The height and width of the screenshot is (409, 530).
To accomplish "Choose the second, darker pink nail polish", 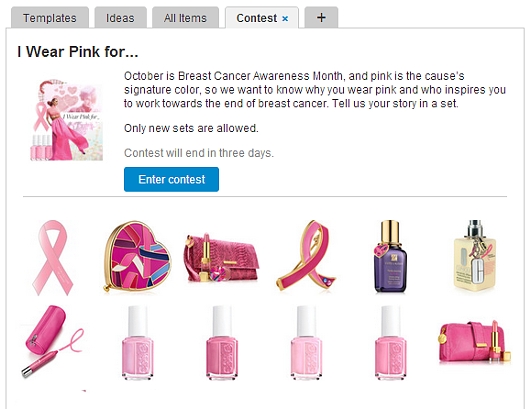I will pos(222,343).
